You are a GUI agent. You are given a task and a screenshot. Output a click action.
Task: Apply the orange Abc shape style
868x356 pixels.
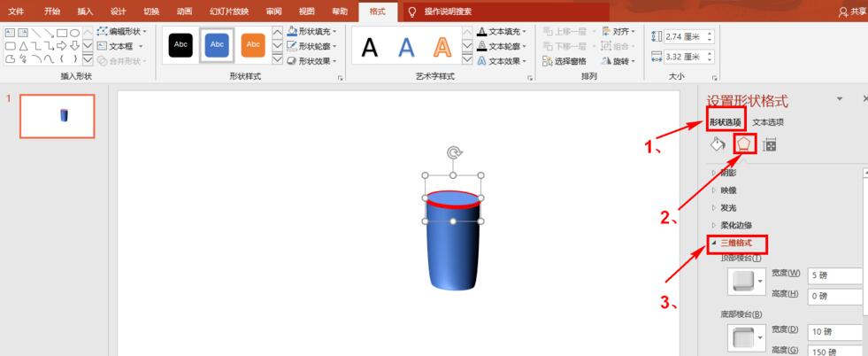tap(253, 46)
